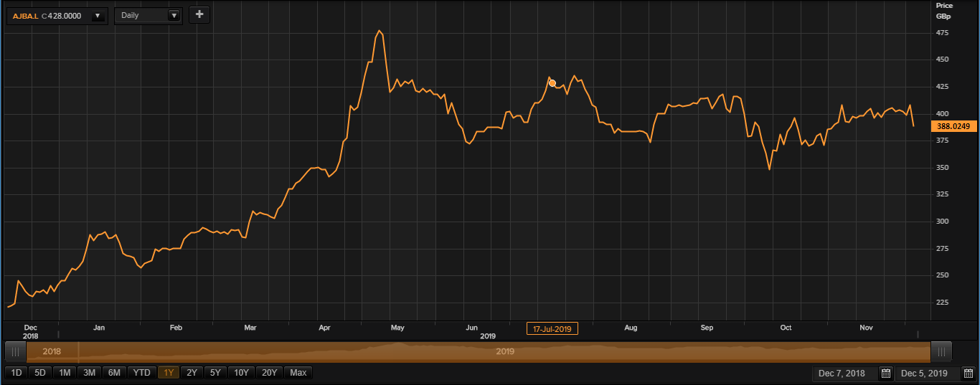Select the 1D range button

pos(17,373)
